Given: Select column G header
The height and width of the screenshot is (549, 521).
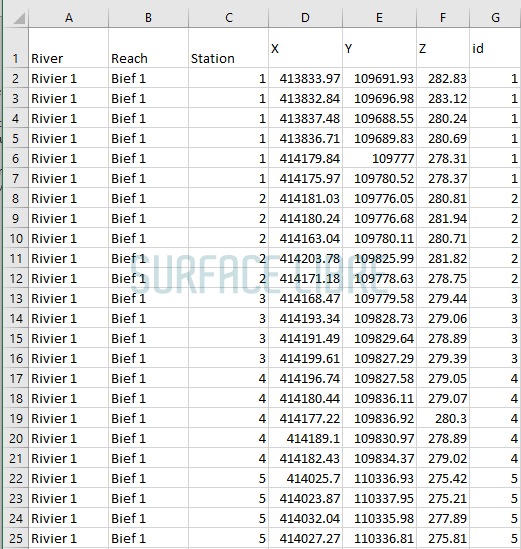Looking at the screenshot, I should [x=495, y=18].
